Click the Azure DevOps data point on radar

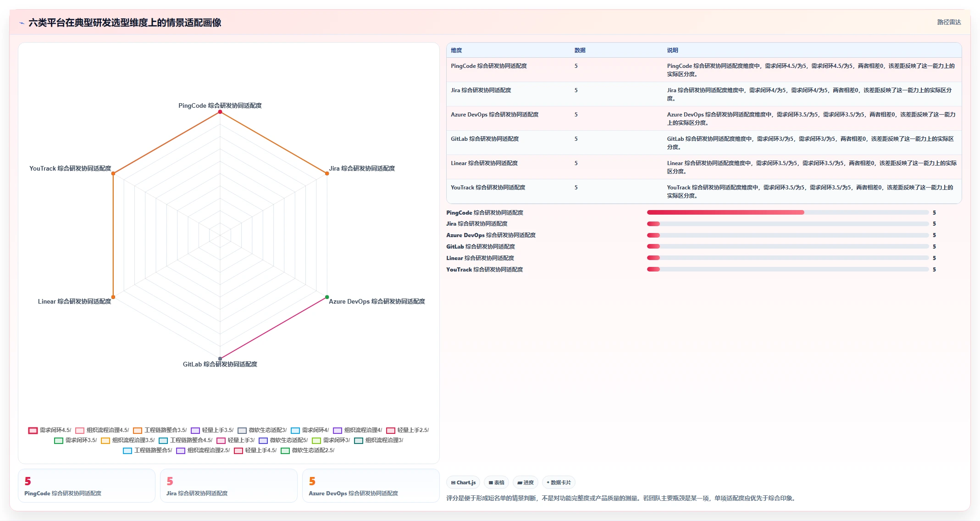point(327,297)
